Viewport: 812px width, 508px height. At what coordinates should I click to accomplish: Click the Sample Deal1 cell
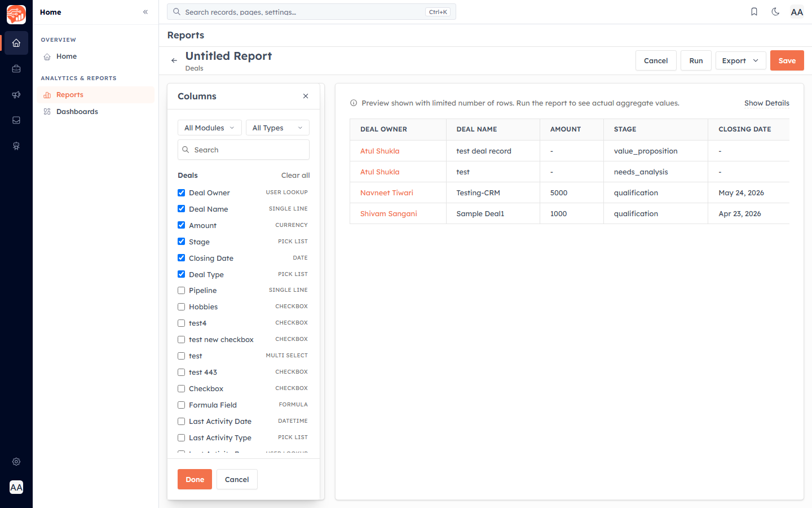coord(493,213)
